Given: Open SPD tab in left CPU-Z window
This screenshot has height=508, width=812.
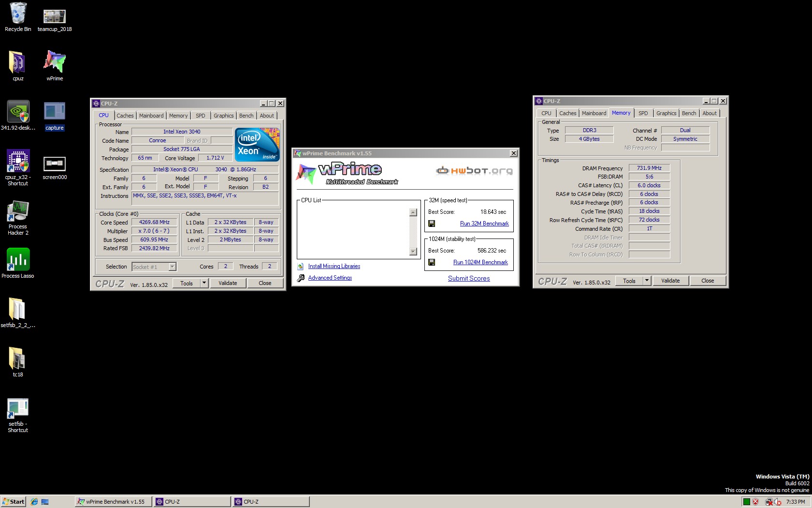Looking at the screenshot, I should (x=200, y=116).
